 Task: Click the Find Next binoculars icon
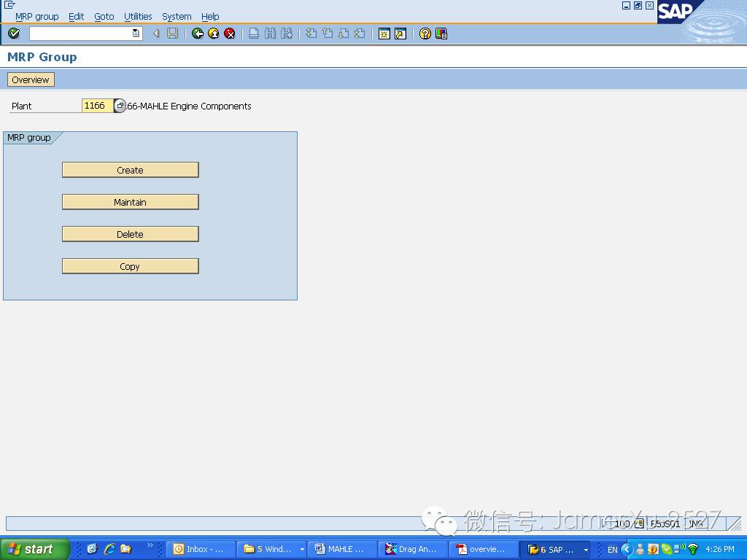pos(286,34)
